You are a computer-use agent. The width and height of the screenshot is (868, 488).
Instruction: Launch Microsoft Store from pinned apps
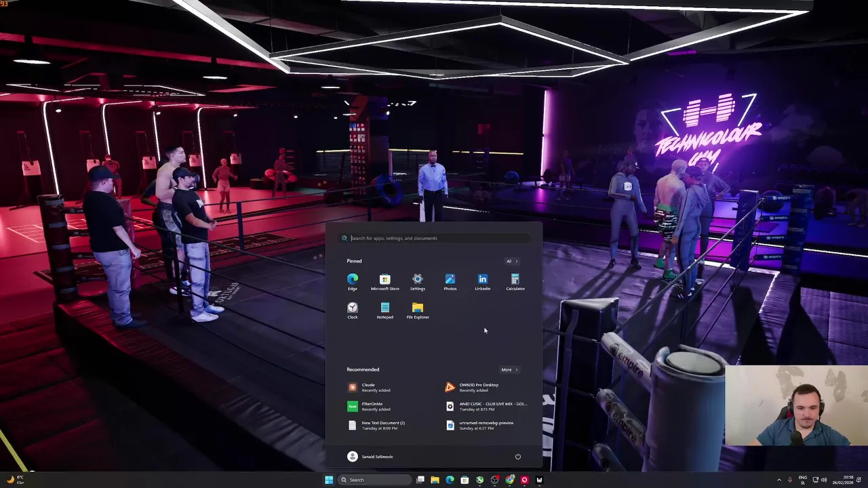pyautogui.click(x=385, y=282)
